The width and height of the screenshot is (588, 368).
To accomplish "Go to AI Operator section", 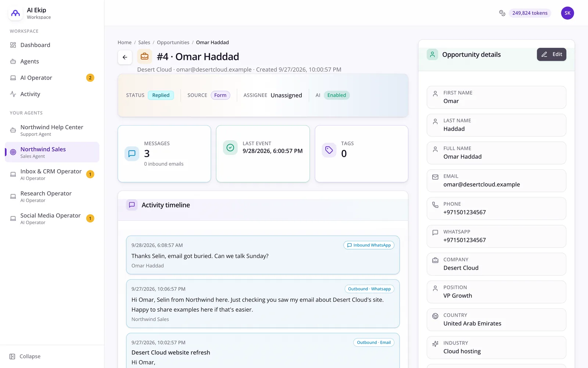I will (52, 78).
